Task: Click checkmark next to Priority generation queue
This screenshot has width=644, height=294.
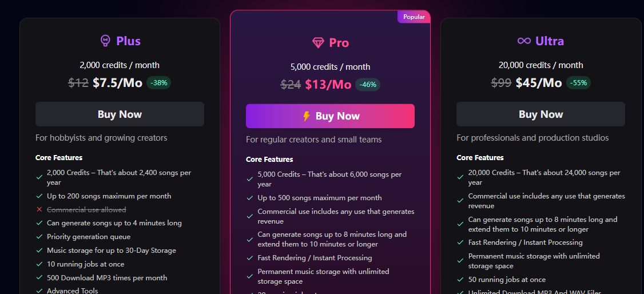Action: point(39,237)
